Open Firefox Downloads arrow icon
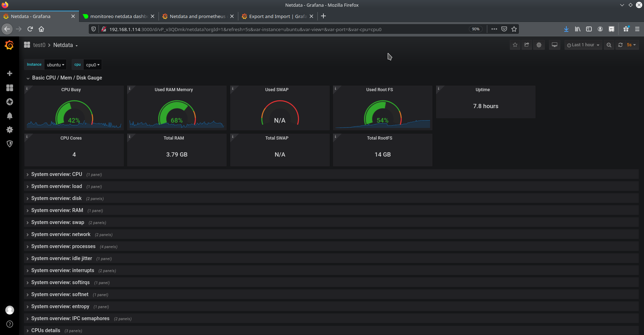This screenshot has width=644, height=335. click(566, 29)
